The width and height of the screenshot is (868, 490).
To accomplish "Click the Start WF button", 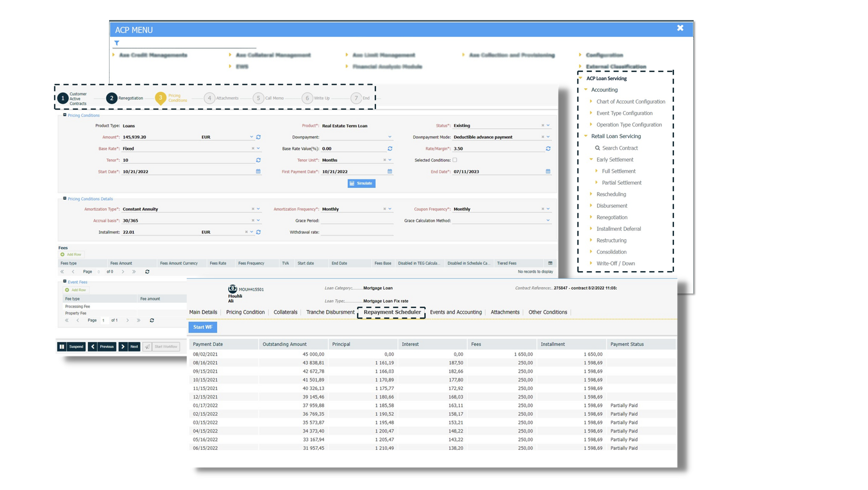I will tap(203, 327).
